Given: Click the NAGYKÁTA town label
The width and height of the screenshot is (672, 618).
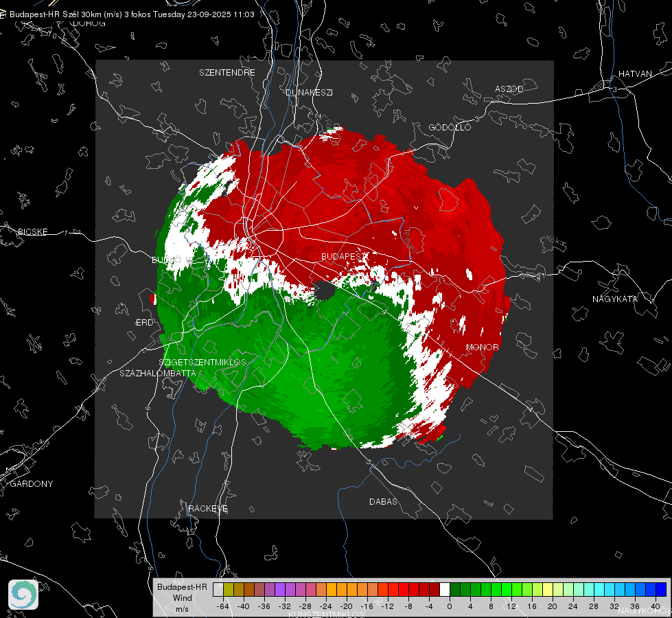Looking at the screenshot, I should [615, 299].
